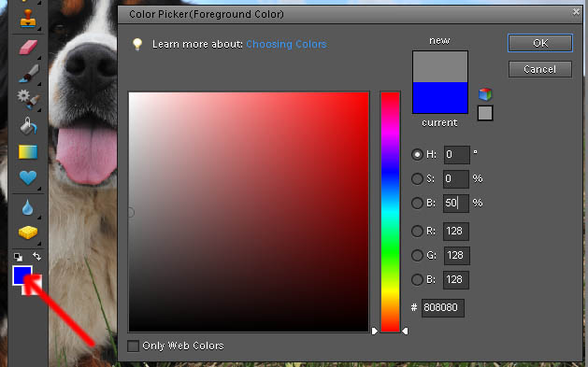This screenshot has width=588, height=367.
Task: Select the Paint Bucket tool
Action: pos(28,126)
